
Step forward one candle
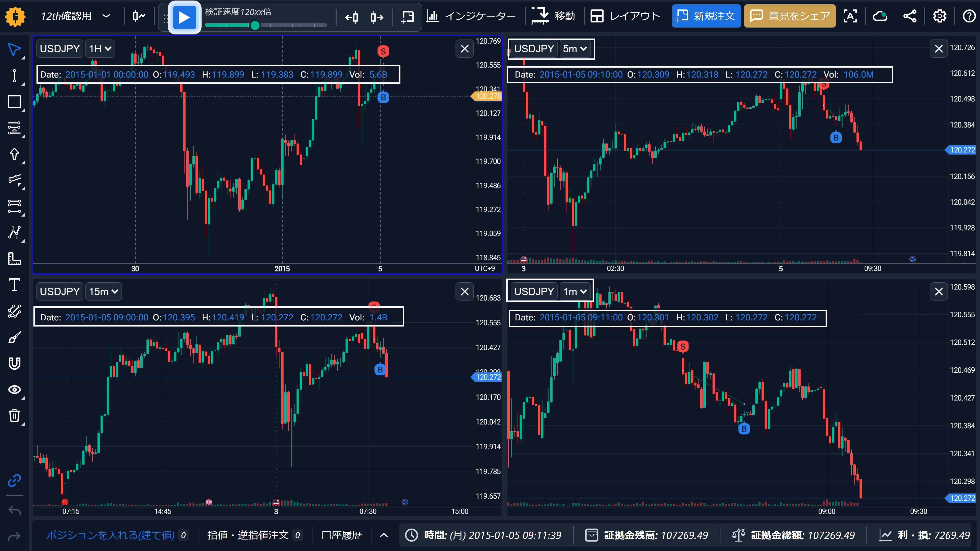[x=377, y=17]
